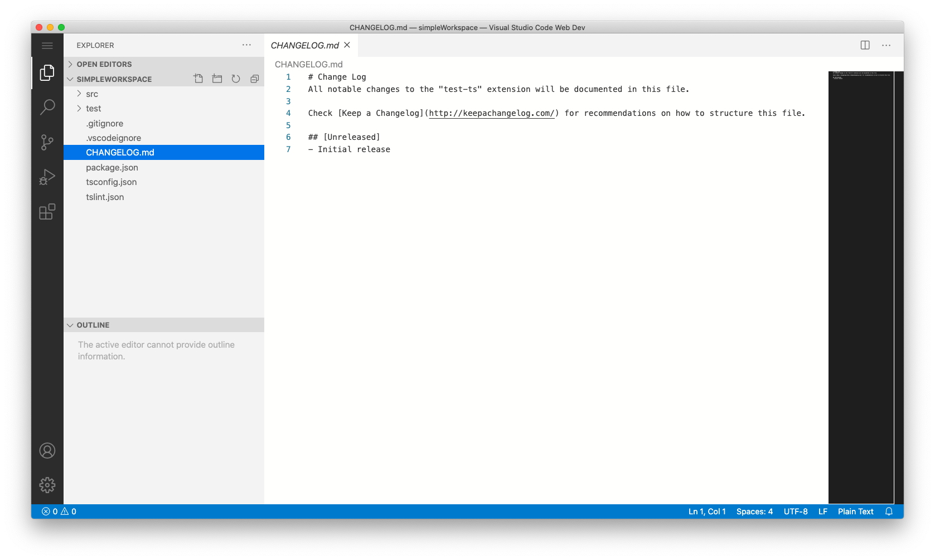This screenshot has width=935, height=560.
Task: Open the Explorer view in the activity bar
Action: (47, 72)
